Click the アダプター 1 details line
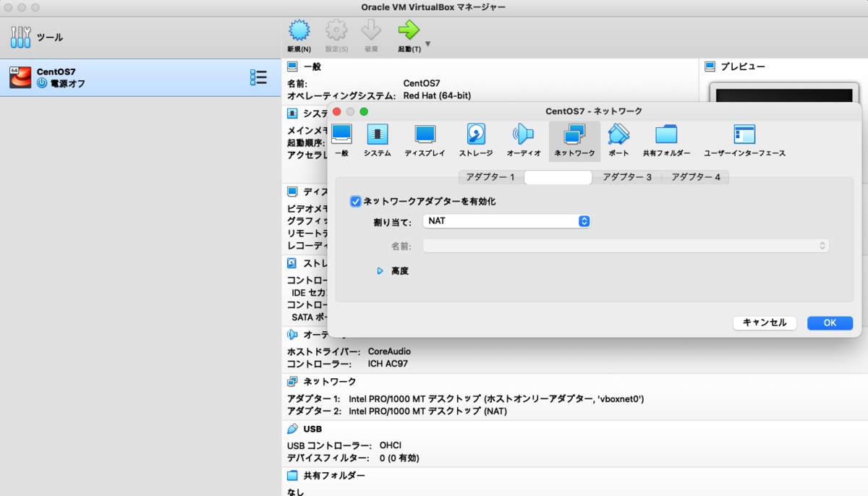Image resolution: width=868 pixels, height=496 pixels. [465, 399]
